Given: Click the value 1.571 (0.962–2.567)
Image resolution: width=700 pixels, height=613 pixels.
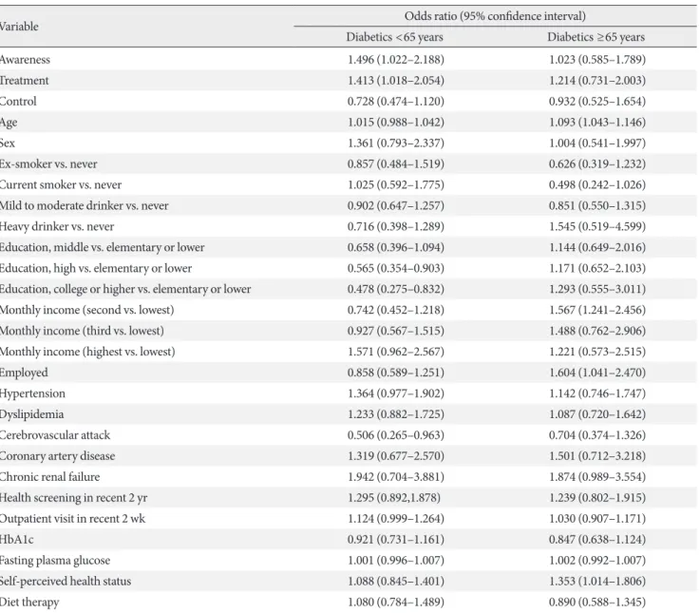Looking at the screenshot, I should coord(396,352).
